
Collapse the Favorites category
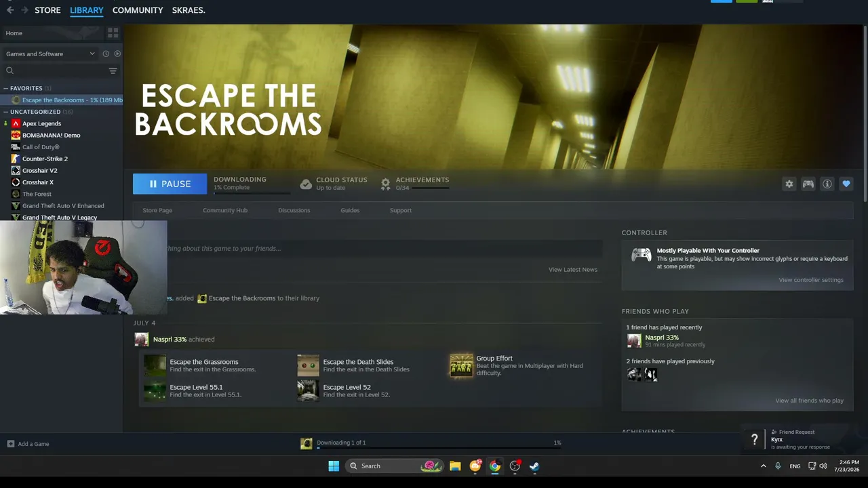pos(5,88)
